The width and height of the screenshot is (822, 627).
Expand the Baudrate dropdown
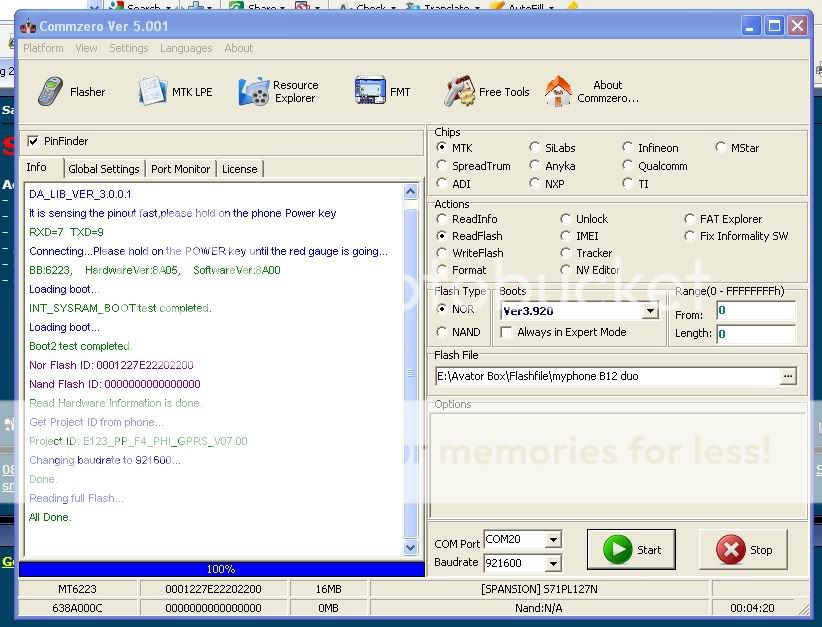coord(553,563)
